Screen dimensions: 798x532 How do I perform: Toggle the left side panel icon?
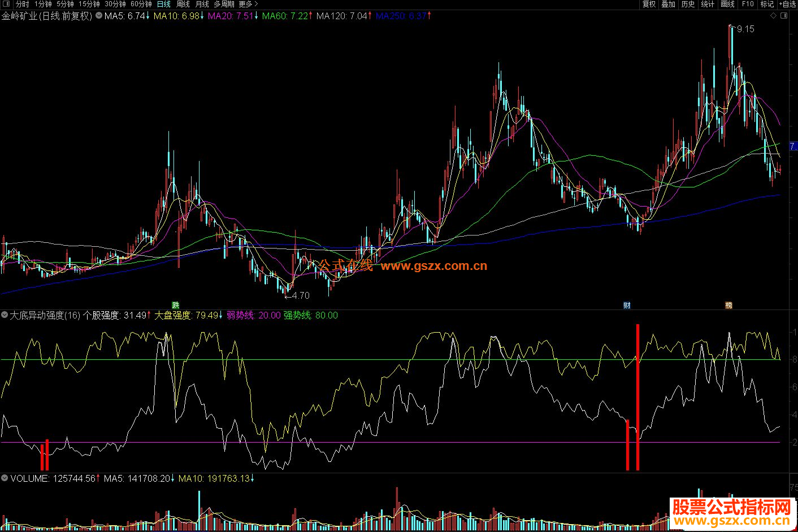(6, 4)
